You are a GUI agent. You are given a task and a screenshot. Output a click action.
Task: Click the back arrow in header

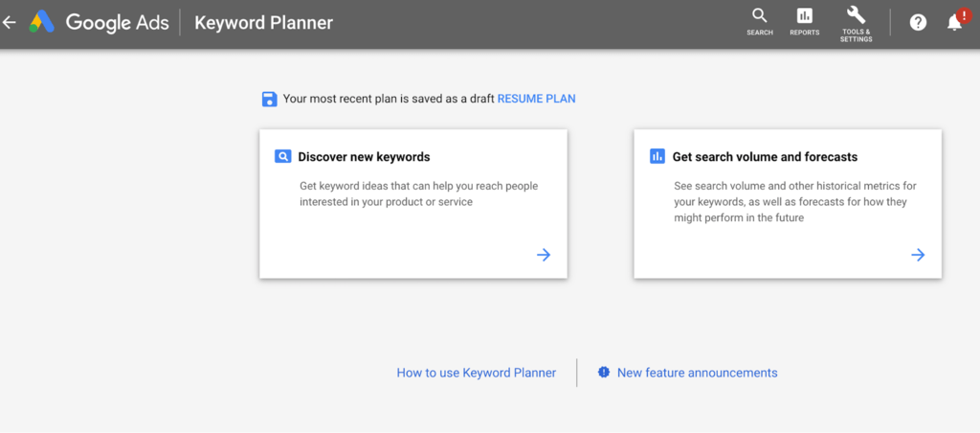pyautogui.click(x=9, y=23)
